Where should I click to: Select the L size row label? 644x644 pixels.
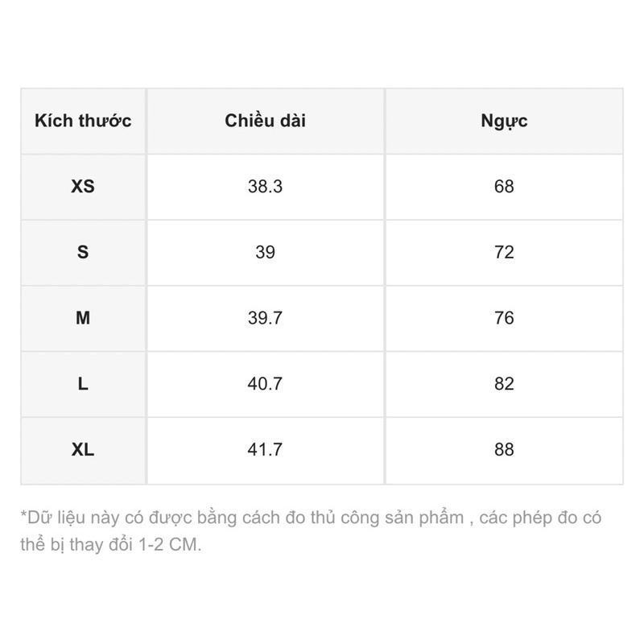click(83, 384)
